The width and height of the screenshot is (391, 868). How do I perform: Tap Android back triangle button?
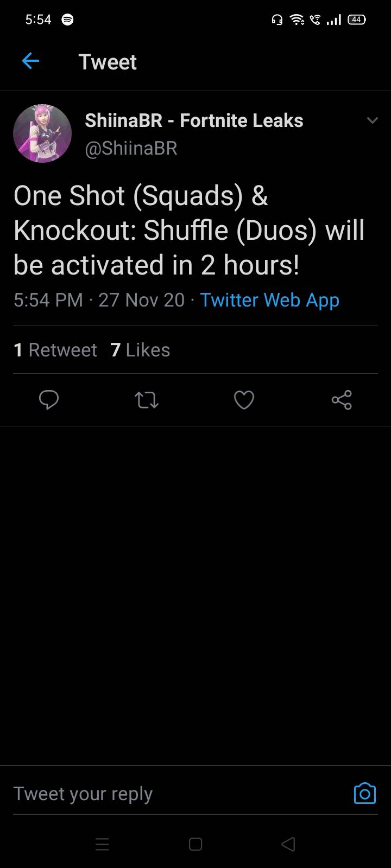point(288,844)
